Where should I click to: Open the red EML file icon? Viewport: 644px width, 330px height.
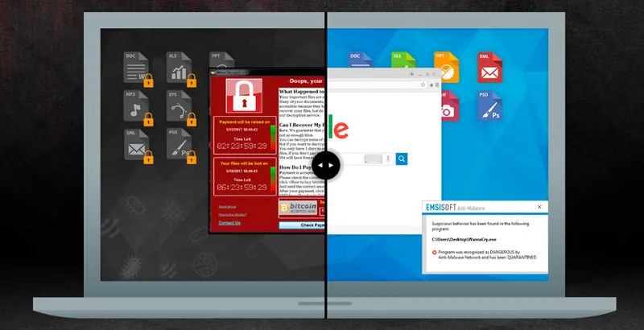[x=489, y=67]
